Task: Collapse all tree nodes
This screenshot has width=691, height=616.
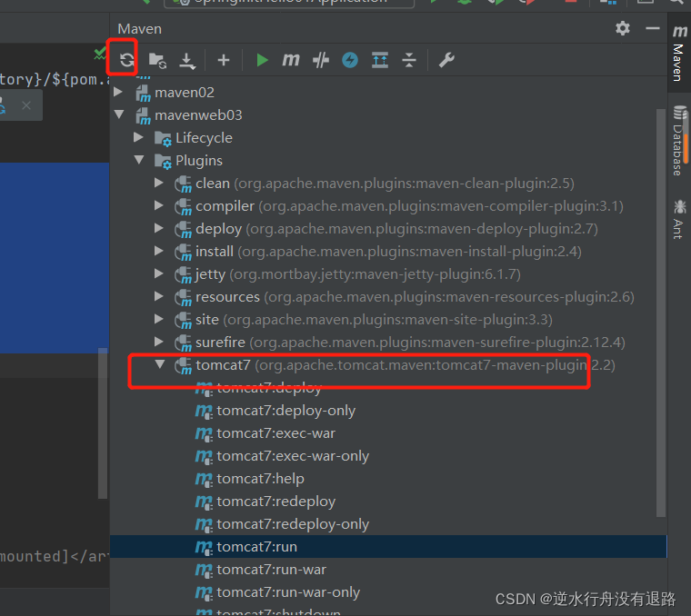Action: 409,60
